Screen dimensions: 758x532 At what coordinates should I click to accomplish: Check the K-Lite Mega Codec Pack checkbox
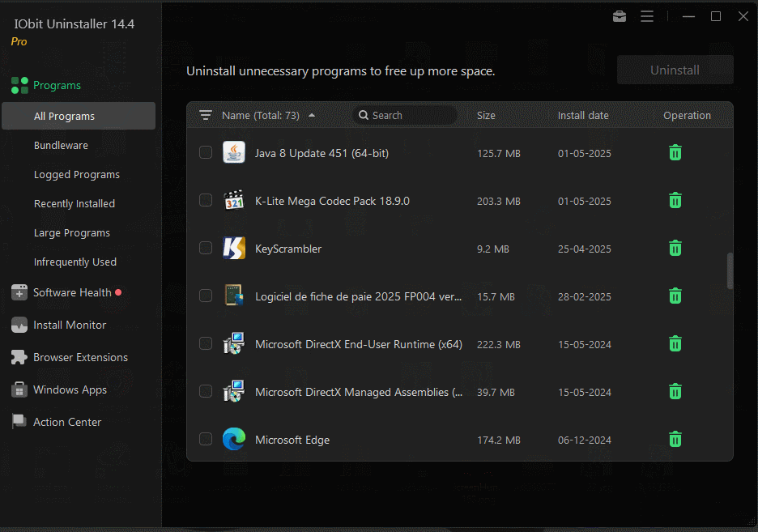(206, 200)
